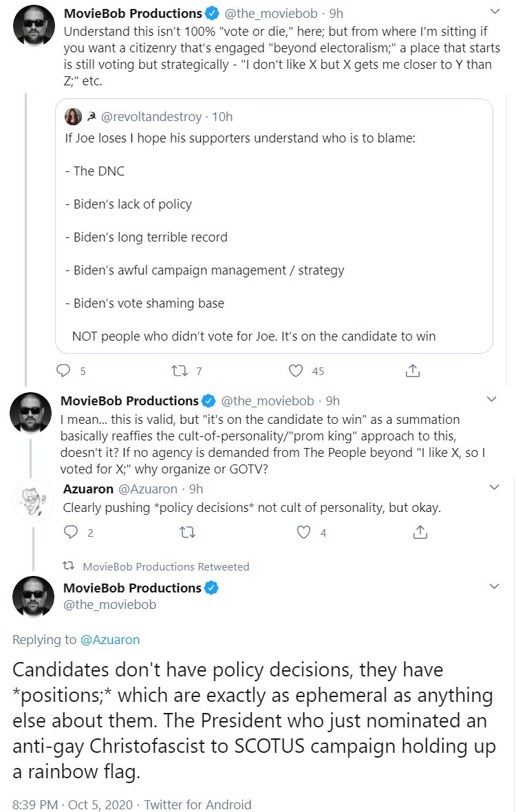Like Azuaron's tweet showing 4 likes
516x812 pixels.
pos(303,533)
